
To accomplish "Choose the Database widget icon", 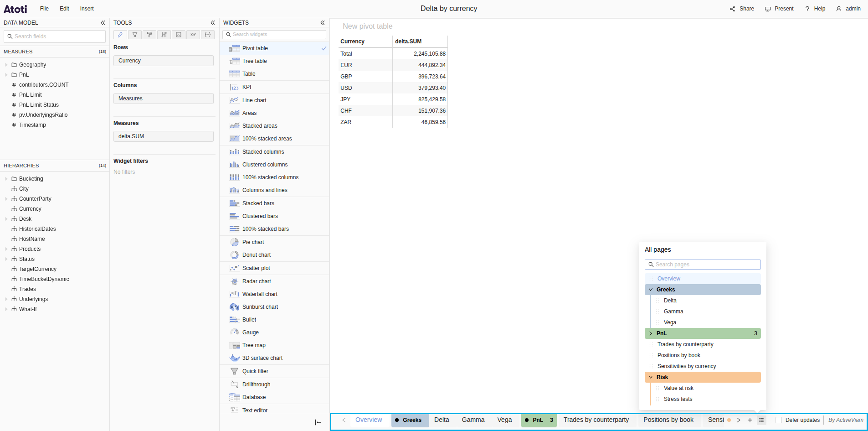I will point(234,397).
